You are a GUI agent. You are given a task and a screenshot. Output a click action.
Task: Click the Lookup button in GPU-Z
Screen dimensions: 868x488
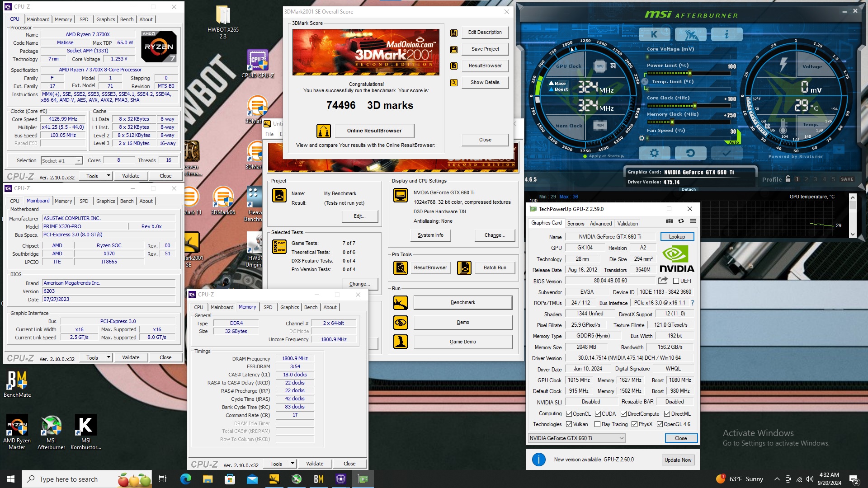677,237
